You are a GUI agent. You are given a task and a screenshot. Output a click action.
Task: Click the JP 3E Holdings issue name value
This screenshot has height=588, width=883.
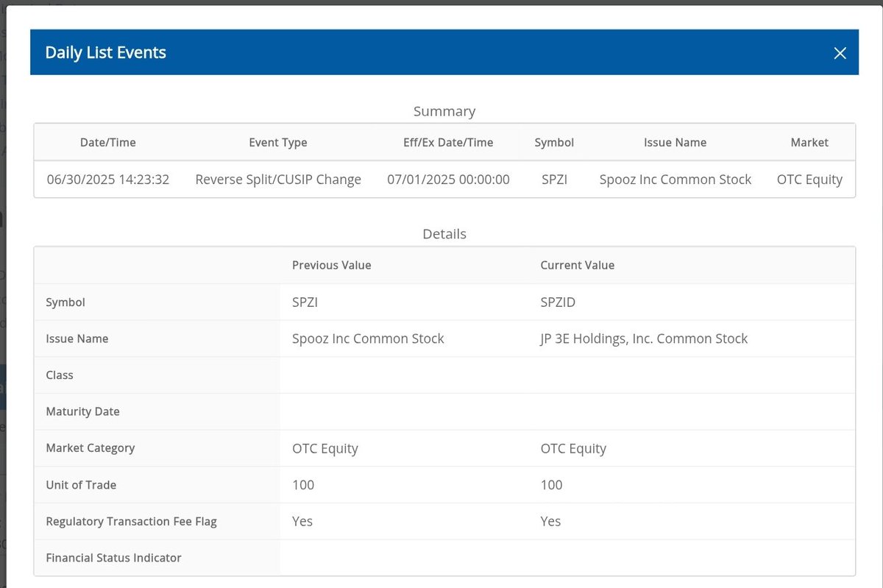pos(643,339)
